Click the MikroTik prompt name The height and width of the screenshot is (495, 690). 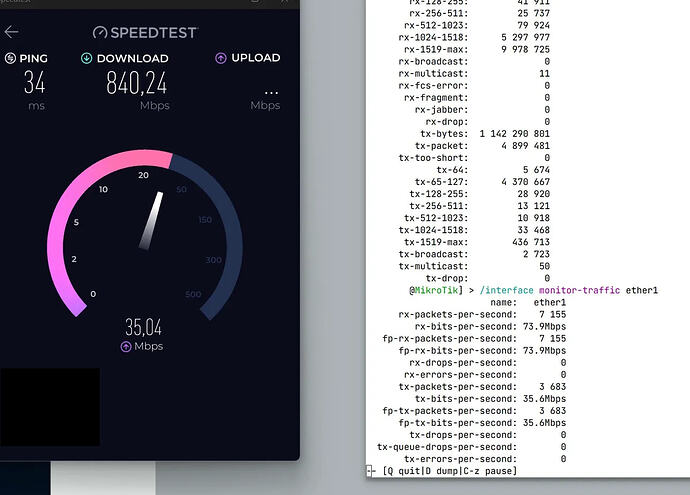point(436,290)
